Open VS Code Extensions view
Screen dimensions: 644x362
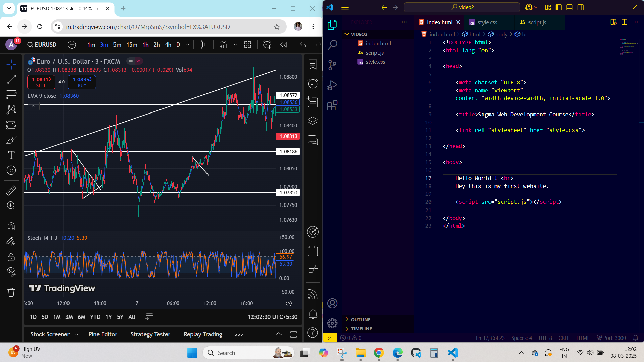point(332,106)
